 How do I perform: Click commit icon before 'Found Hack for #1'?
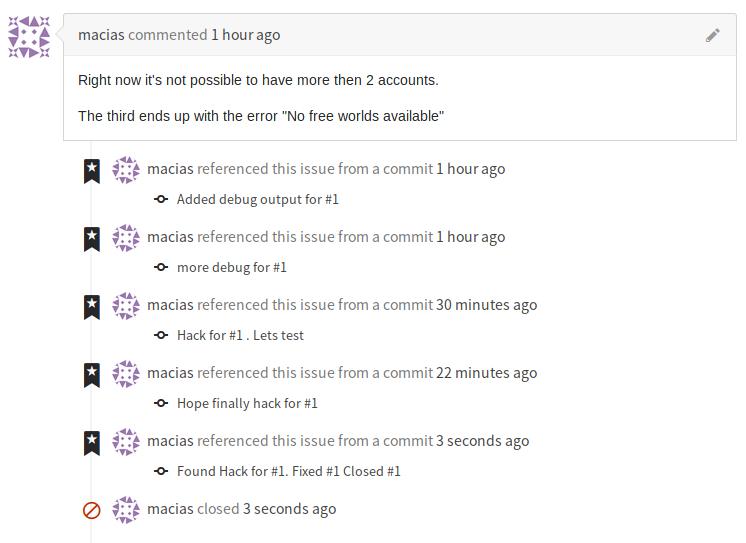tap(161, 471)
